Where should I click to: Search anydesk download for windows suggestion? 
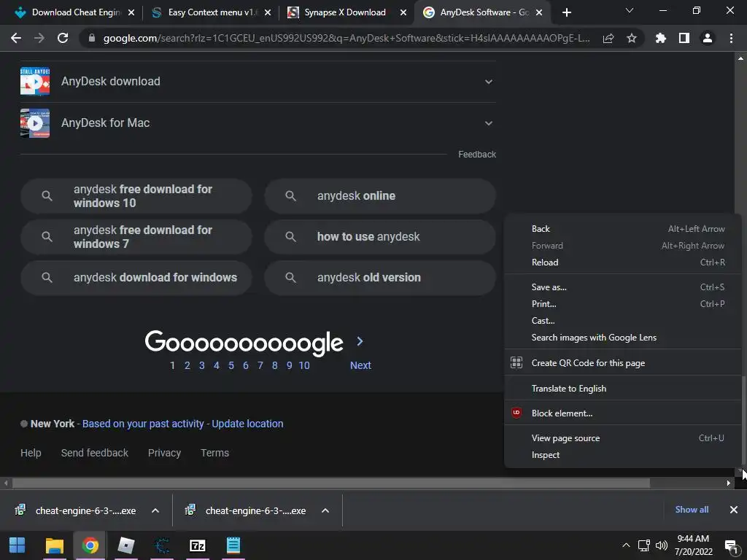136,278
